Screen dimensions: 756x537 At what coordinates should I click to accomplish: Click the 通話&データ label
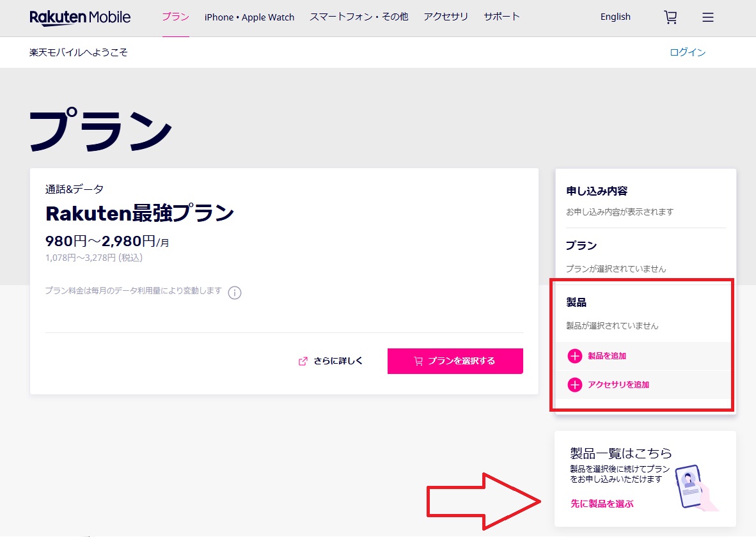74,189
